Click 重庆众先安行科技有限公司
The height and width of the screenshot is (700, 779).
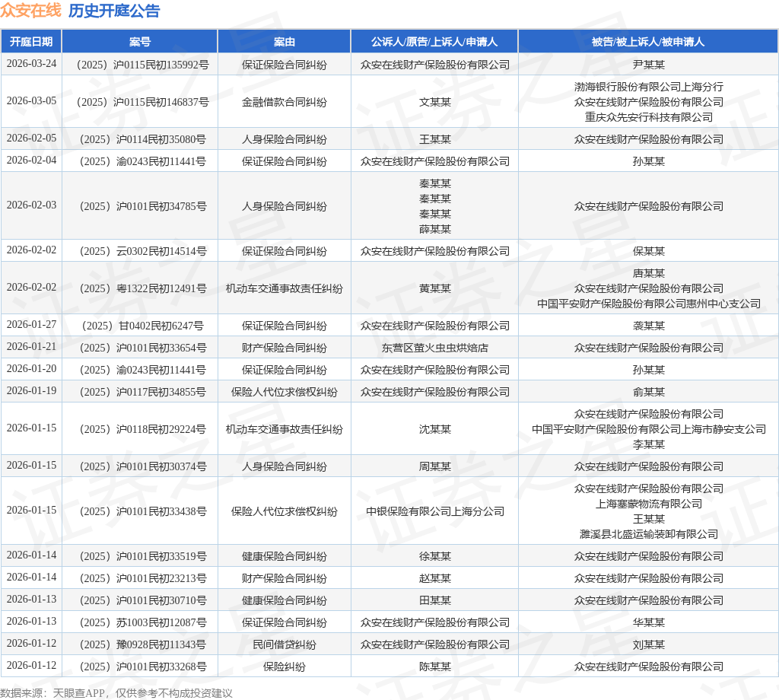[x=648, y=117]
